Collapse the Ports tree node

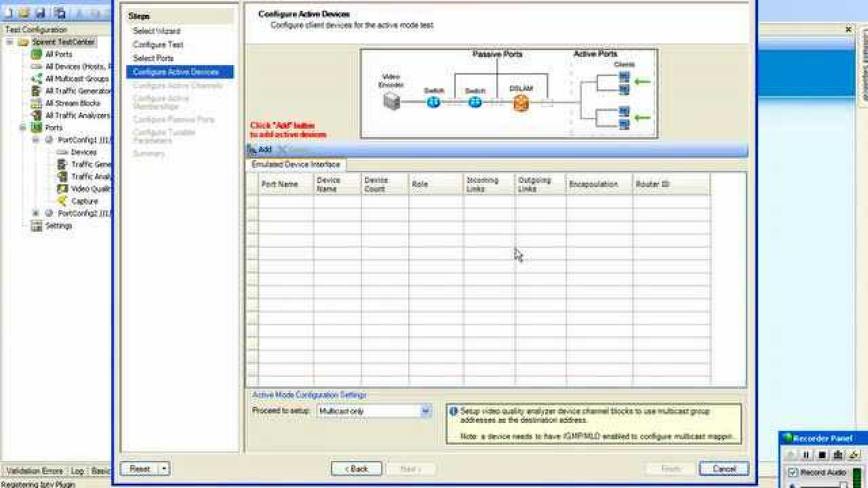pyautogui.click(x=24, y=127)
